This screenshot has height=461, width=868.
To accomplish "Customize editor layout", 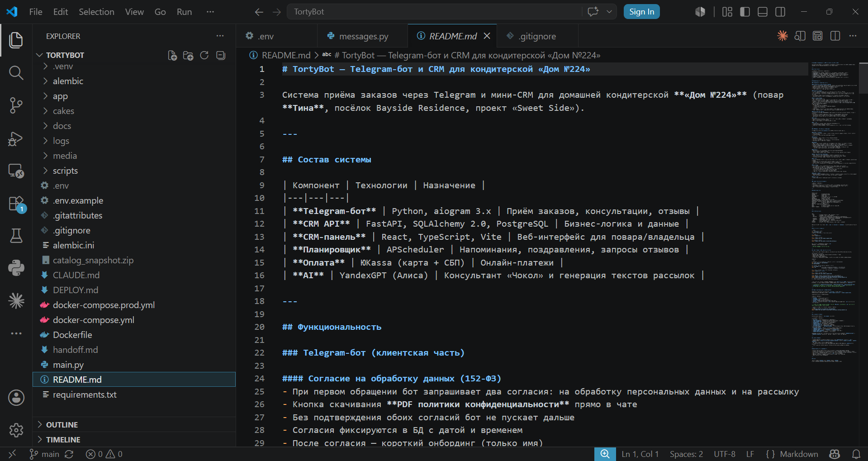I will [x=727, y=12].
